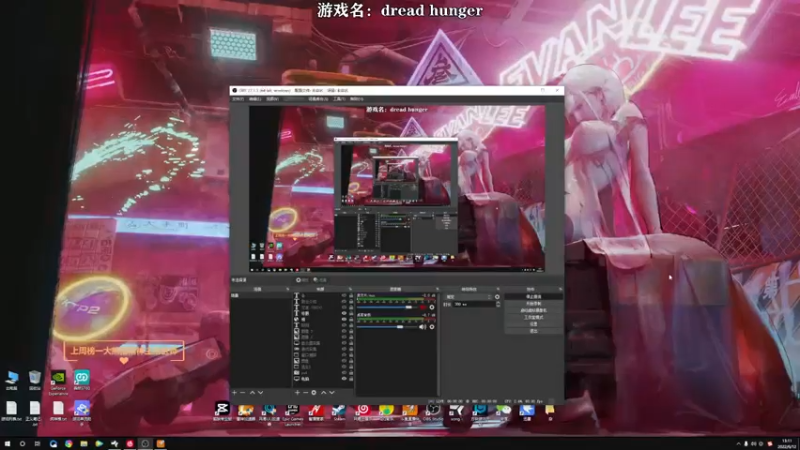Pop out the Sources (来源) dock panel
Screen dimensions: 800x450
(x=350, y=289)
